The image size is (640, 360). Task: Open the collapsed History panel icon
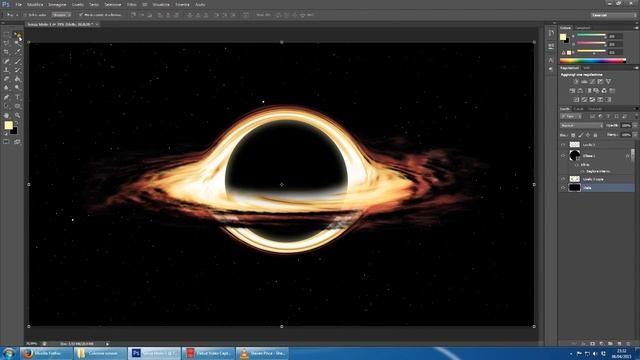[x=551, y=33]
